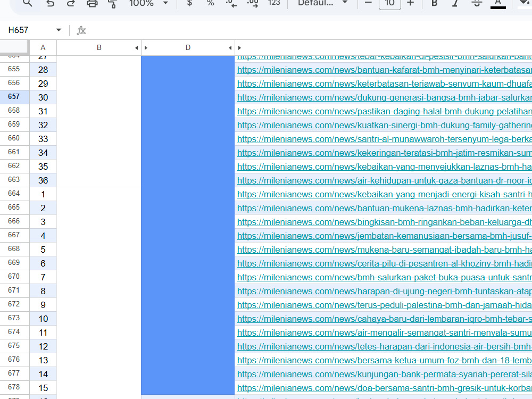Click cell with value 36
The height and width of the screenshot is (399, 532).
click(43, 180)
